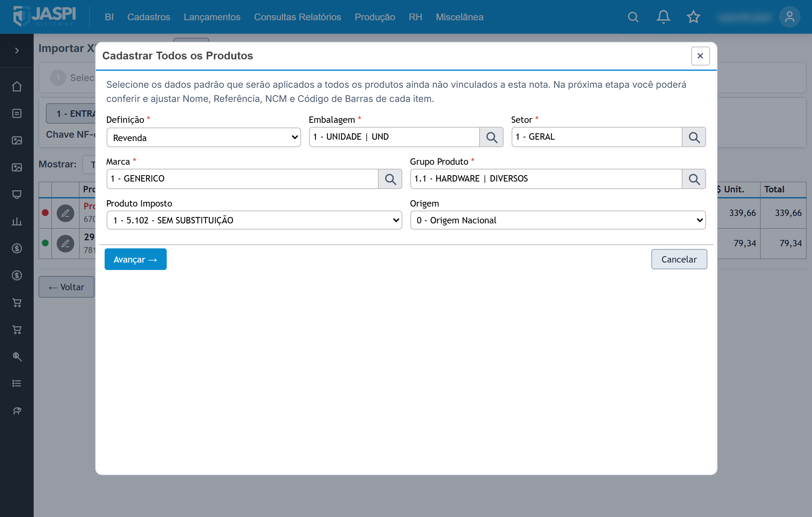Open user profile avatar icon

point(789,17)
